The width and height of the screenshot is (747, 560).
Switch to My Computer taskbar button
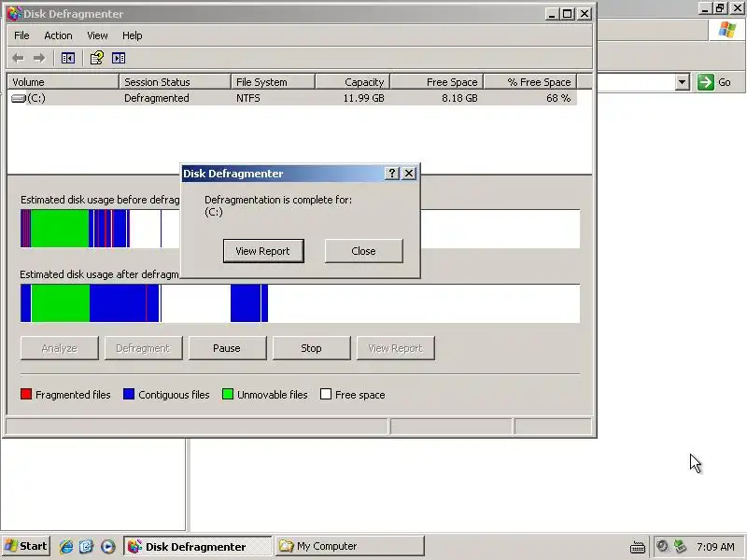(x=349, y=546)
